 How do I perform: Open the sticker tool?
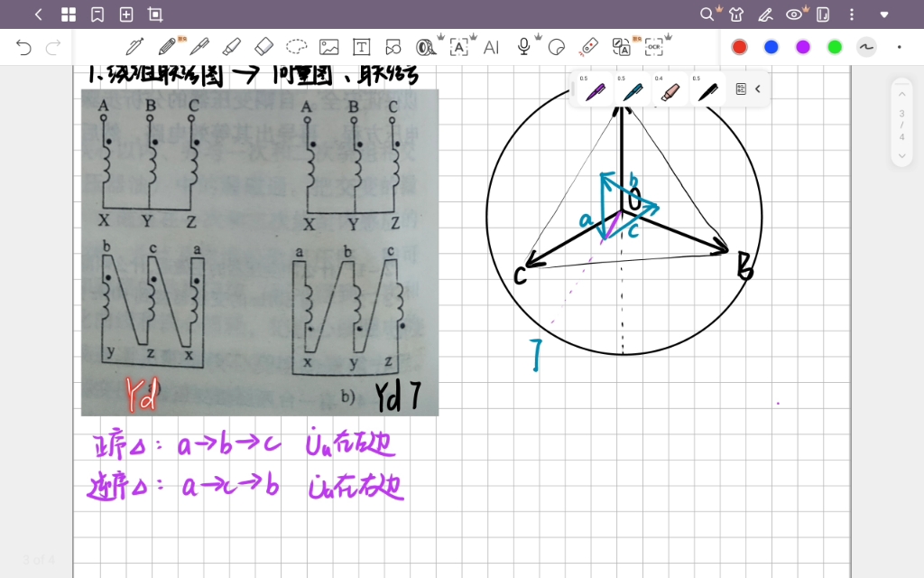556,47
